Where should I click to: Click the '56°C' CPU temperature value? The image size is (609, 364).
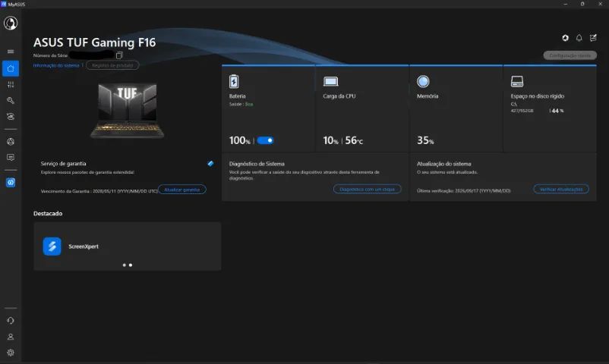(x=354, y=140)
